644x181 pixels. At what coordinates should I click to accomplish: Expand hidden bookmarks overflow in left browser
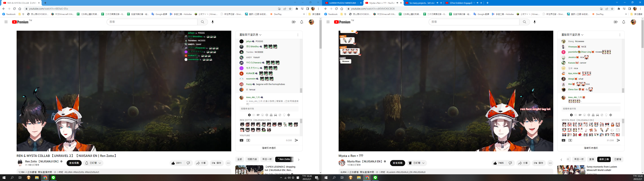tap(304, 14)
